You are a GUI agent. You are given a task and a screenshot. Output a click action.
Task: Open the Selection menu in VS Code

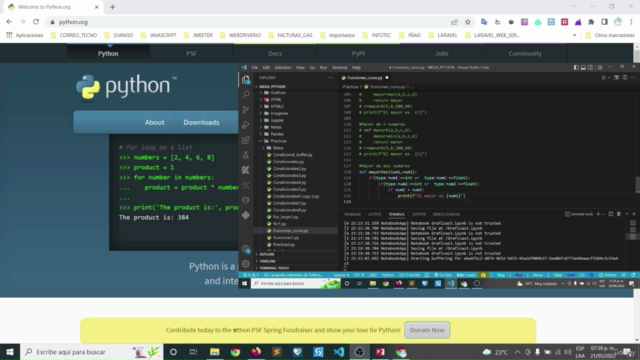tap(282, 67)
